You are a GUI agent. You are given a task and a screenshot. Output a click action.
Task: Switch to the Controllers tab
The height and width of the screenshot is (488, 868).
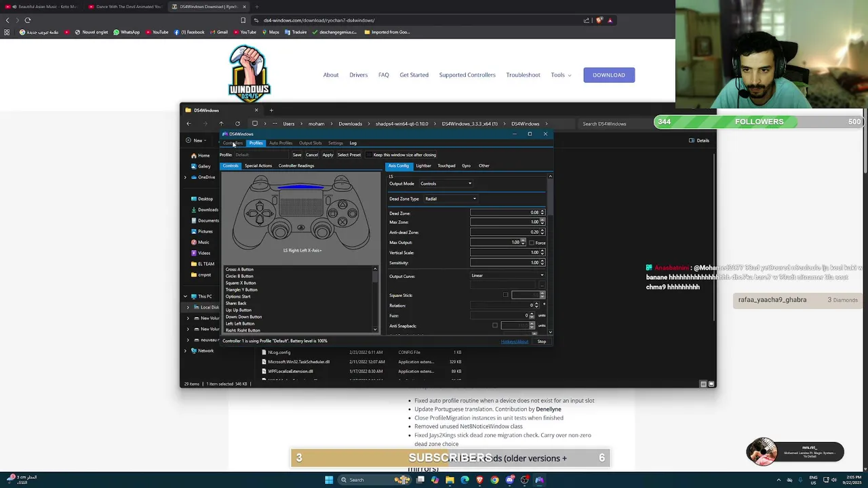coord(233,143)
